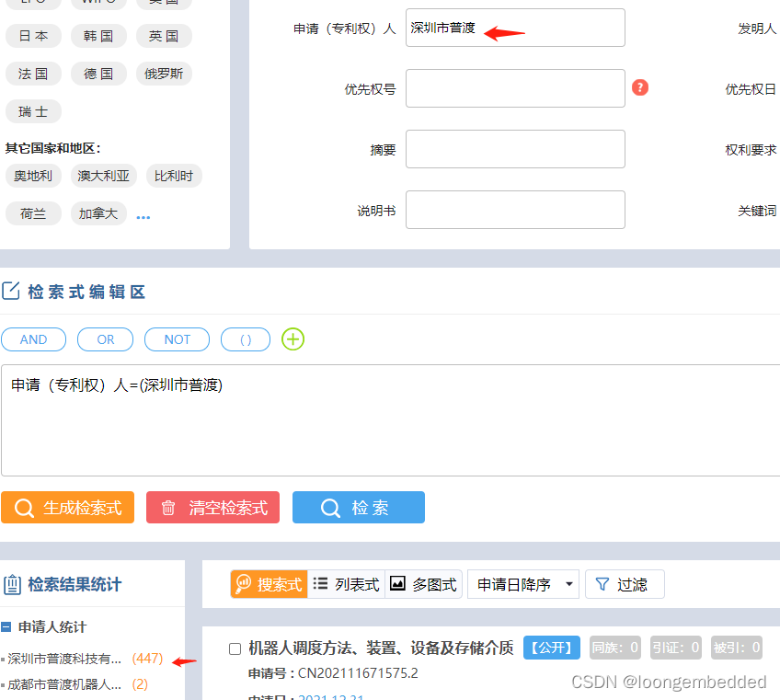780x700 pixels.
Task: Click the green plus operator icon
Action: 293,339
